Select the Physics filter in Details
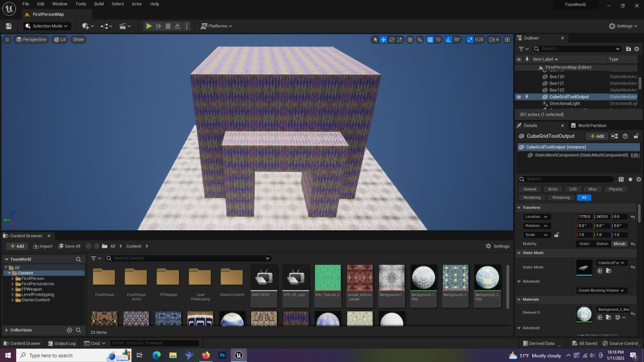 pos(615,189)
